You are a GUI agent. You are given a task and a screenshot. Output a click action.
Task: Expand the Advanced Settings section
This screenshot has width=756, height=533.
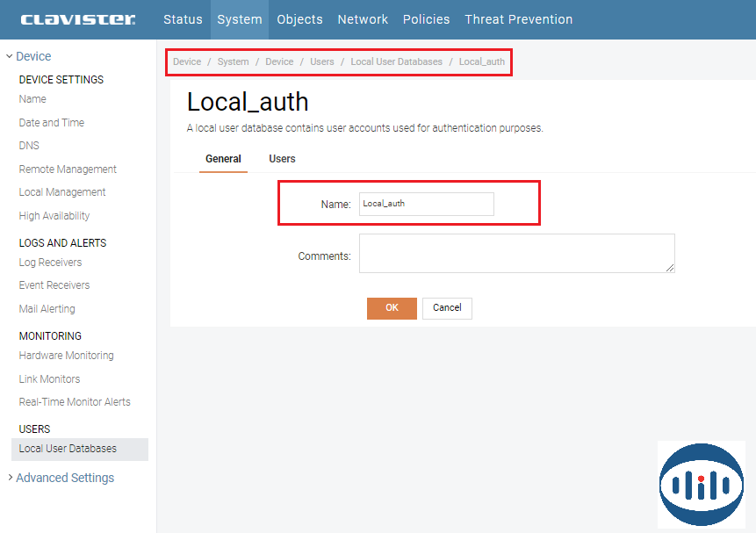[x=64, y=478]
